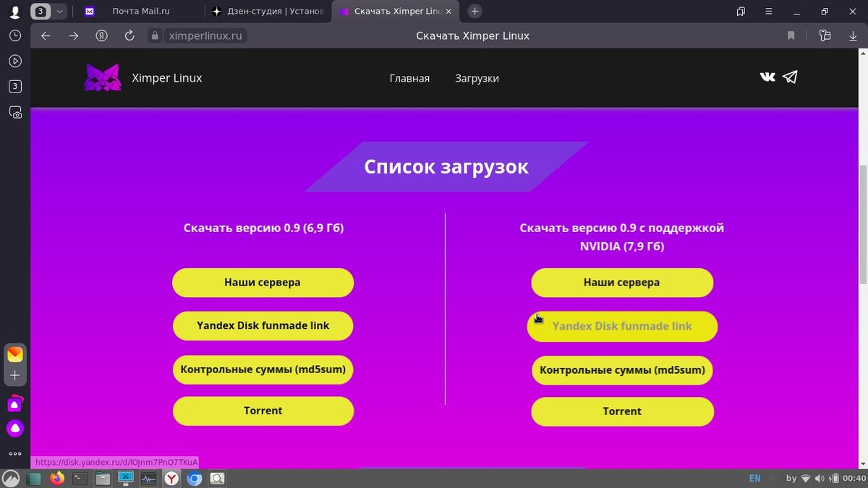868x488 pixels.
Task: Click the site security lock icon
Action: (154, 35)
